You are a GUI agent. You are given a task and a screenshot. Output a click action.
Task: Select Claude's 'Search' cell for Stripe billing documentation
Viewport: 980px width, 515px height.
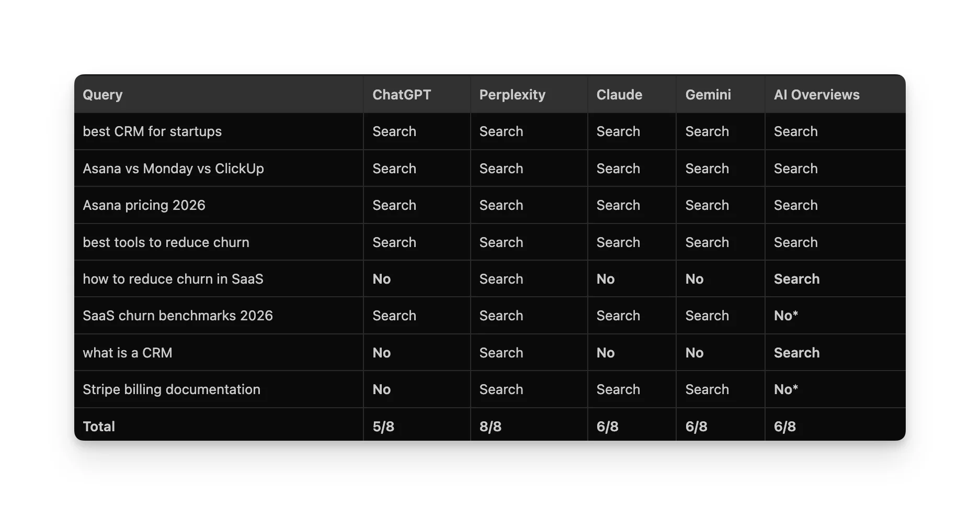coord(618,389)
